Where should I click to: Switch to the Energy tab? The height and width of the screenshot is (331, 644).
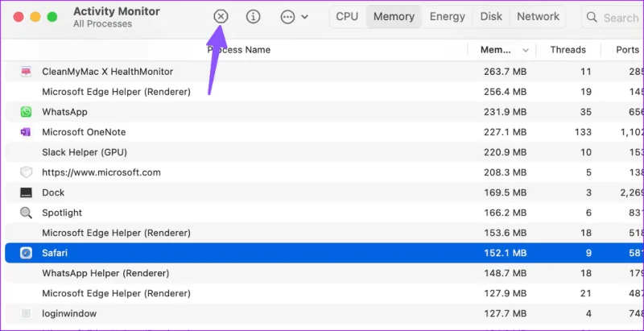(x=448, y=17)
